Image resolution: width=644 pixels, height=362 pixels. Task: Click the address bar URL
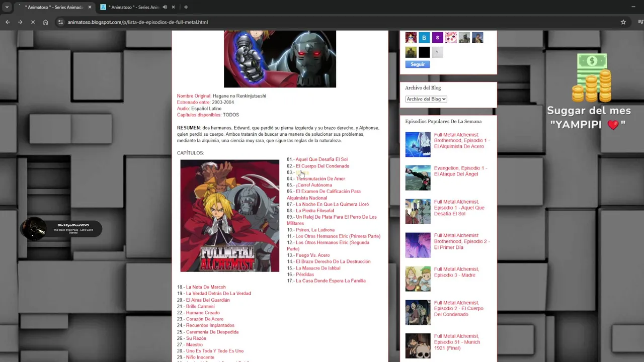(138, 22)
